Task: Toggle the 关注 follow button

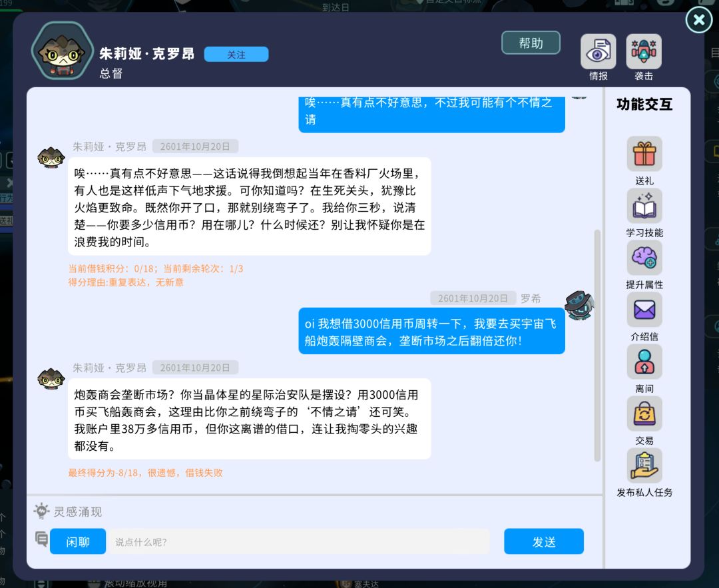Action: click(x=236, y=55)
